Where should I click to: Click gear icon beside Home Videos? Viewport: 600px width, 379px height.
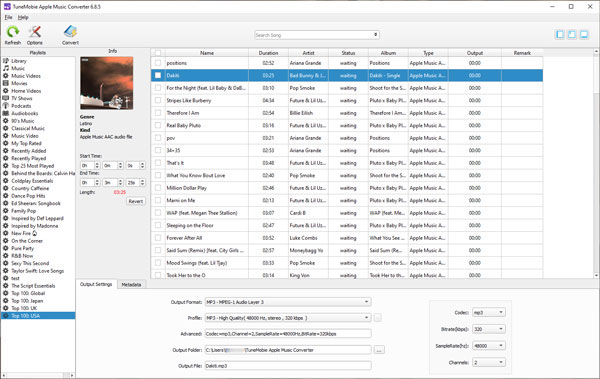(6, 91)
